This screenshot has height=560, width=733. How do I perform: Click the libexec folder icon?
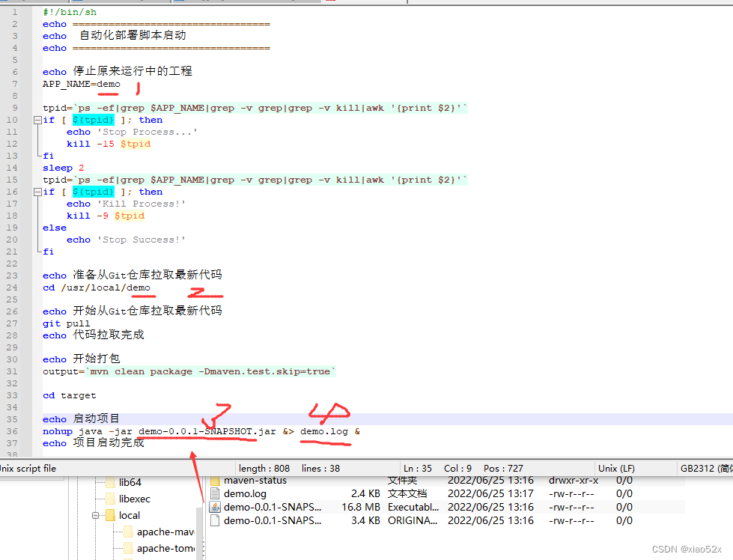coord(110,499)
